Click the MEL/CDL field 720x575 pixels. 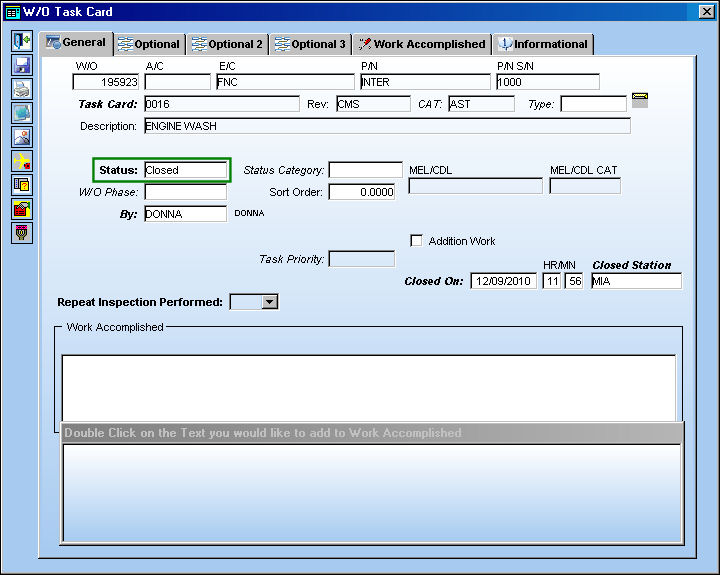(x=476, y=186)
